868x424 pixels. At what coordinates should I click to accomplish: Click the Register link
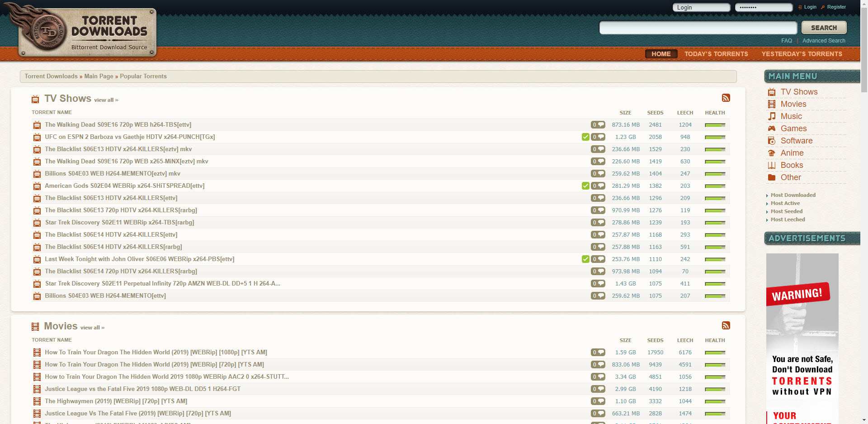coord(836,7)
